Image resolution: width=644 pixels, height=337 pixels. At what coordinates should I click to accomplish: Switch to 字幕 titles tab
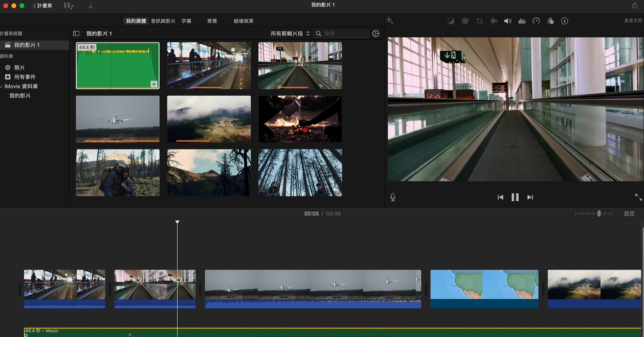186,21
